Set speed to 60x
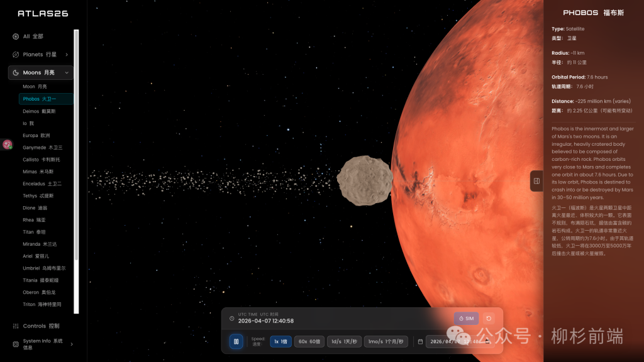This screenshot has height=362, width=644. tap(309, 341)
